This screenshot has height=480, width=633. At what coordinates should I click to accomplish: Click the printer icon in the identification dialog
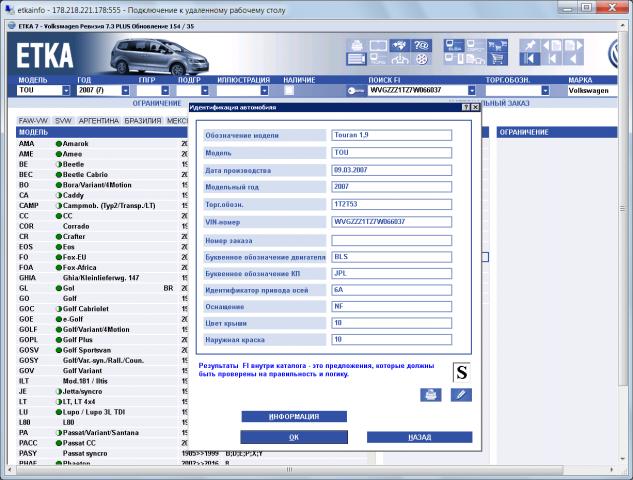[431, 394]
